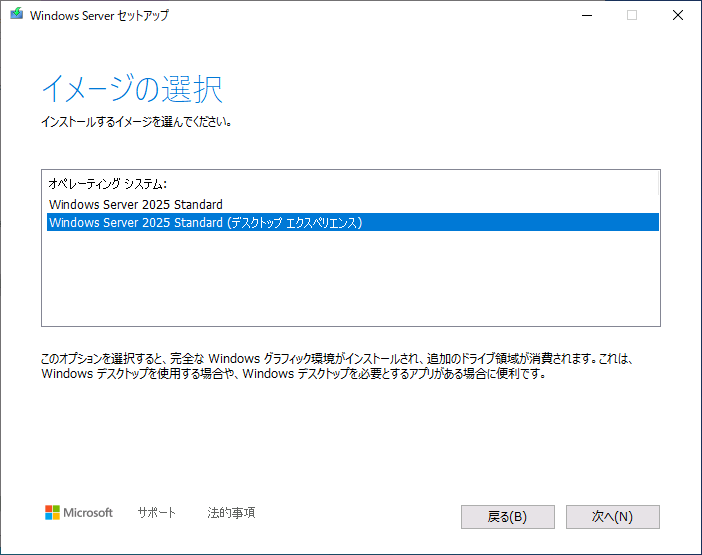Click the オペレーティング システム column header
The image size is (702, 555).
pos(107,184)
